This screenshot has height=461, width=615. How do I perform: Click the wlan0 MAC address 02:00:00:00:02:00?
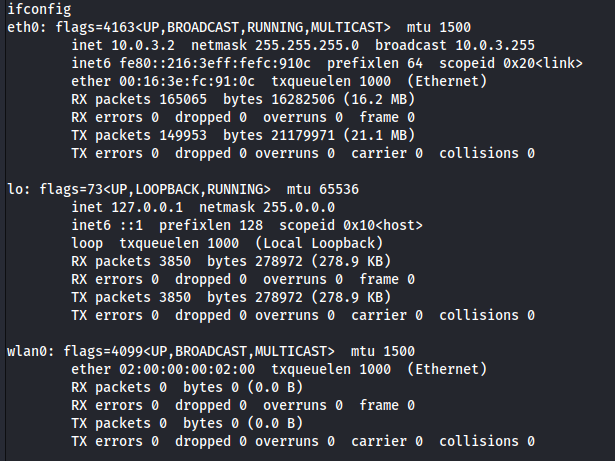187,370
